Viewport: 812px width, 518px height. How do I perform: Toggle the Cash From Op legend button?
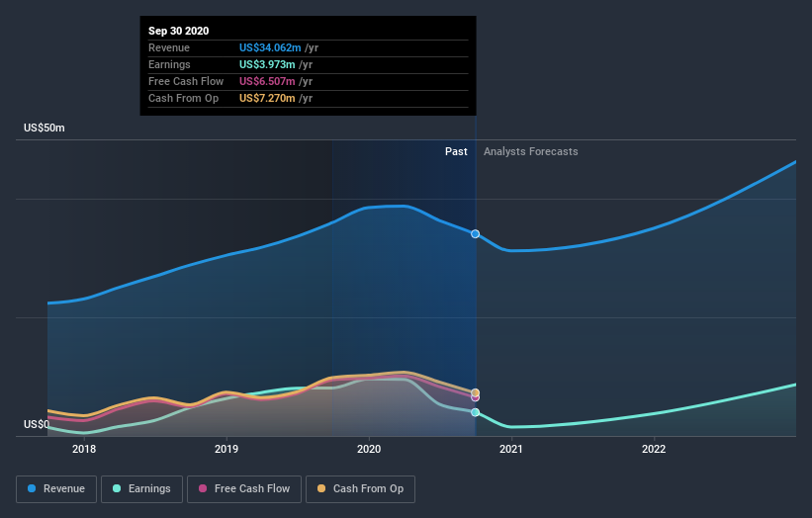360,489
